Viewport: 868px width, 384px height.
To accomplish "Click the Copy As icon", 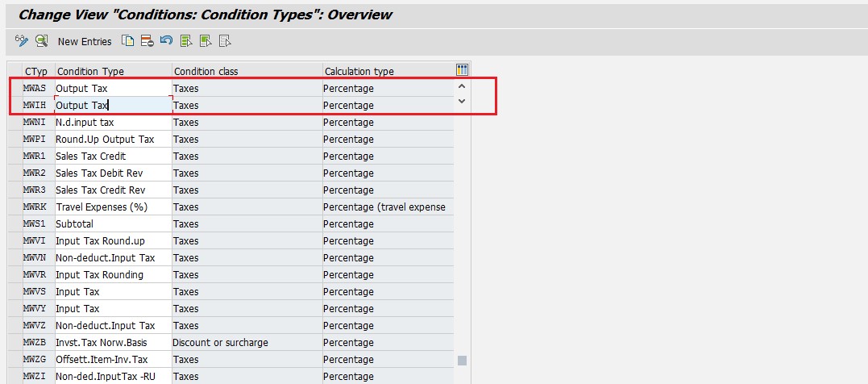I will click(x=127, y=40).
